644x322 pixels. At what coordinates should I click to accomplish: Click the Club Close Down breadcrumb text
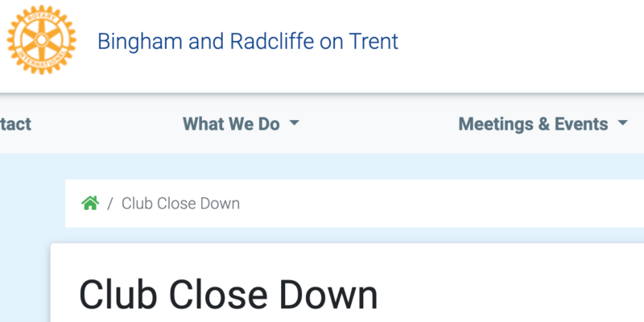point(180,204)
